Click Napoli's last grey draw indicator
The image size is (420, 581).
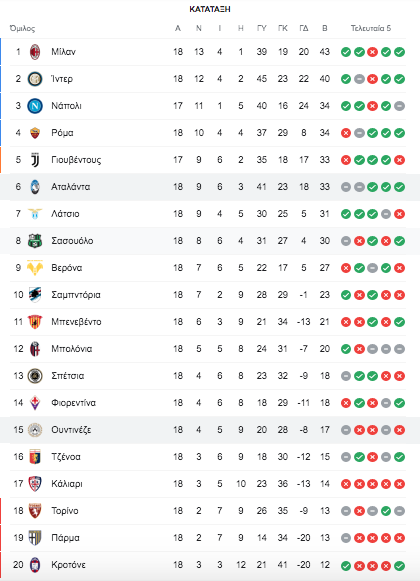(x=399, y=106)
